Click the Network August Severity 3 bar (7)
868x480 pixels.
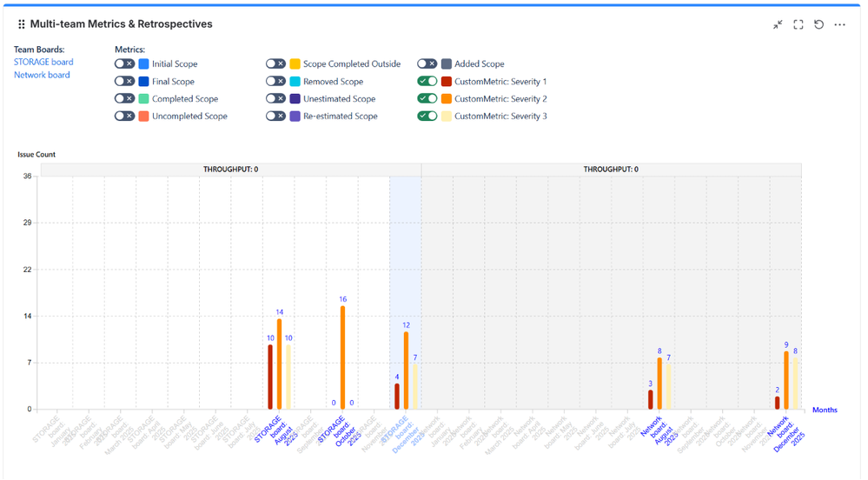(x=668, y=387)
